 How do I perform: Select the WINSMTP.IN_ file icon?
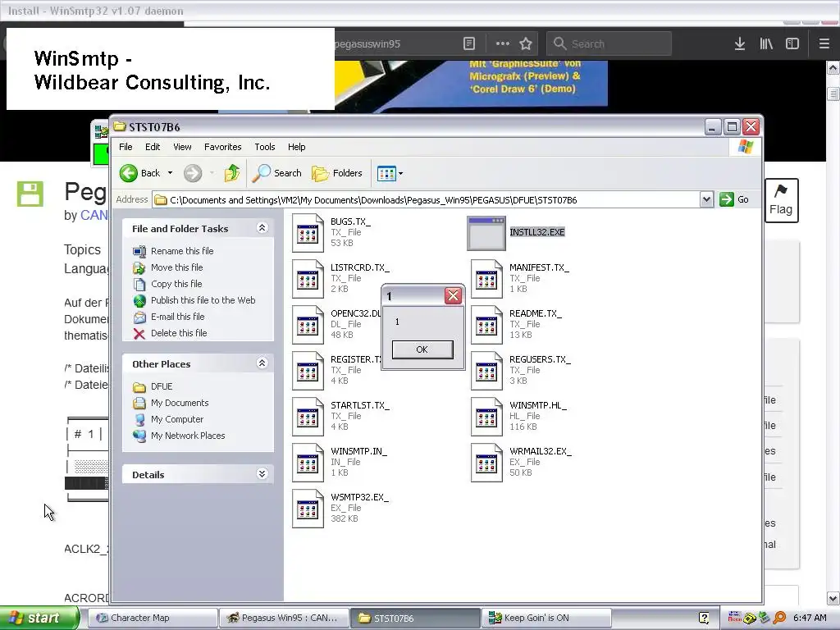click(x=308, y=463)
